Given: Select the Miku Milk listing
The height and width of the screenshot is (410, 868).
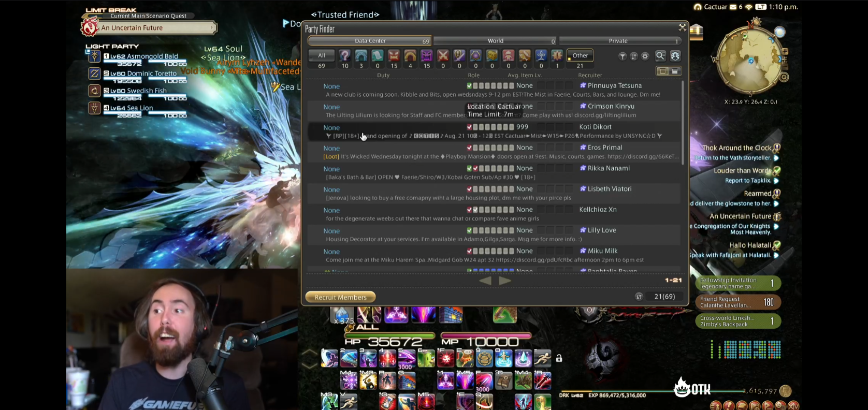Looking at the screenshot, I should coord(494,256).
